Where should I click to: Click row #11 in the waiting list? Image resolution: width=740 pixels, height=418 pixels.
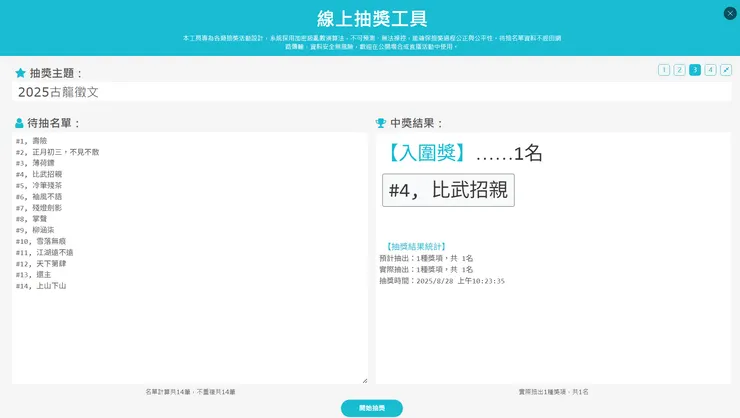coord(44,252)
